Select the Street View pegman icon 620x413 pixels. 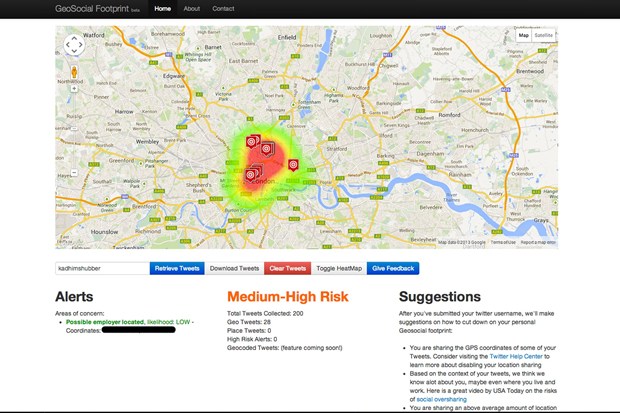pyautogui.click(x=74, y=72)
